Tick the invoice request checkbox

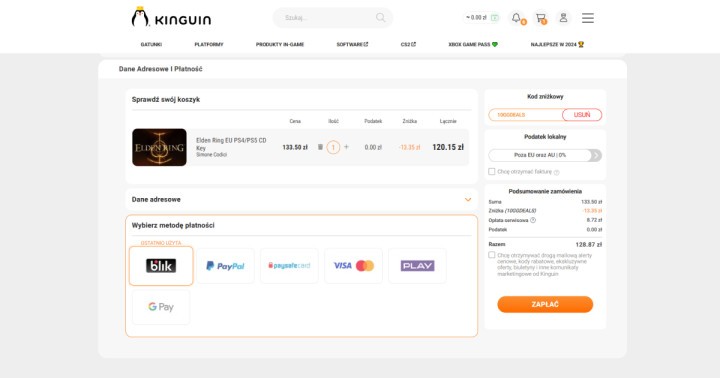click(492, 171)
